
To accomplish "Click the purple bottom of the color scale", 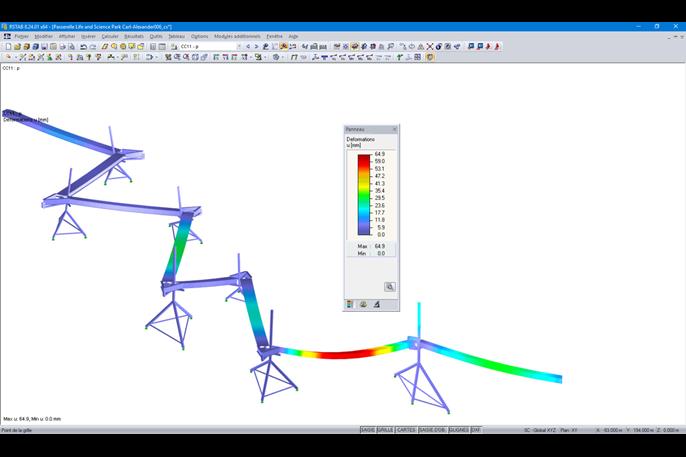I will pos(364,230).
